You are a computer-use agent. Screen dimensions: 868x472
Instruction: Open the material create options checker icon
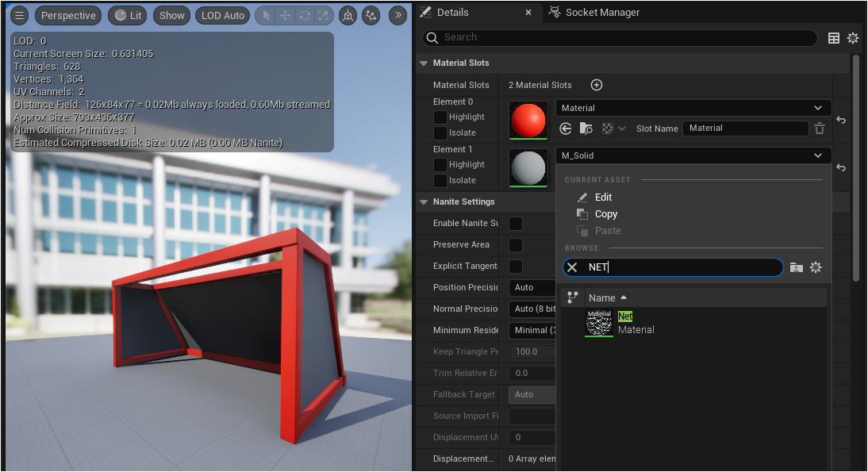coord(607,129)
